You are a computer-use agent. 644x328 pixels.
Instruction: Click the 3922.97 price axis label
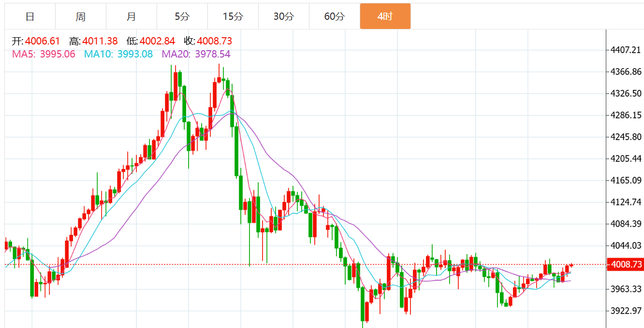pyautogui.click(x=626, y=311)
